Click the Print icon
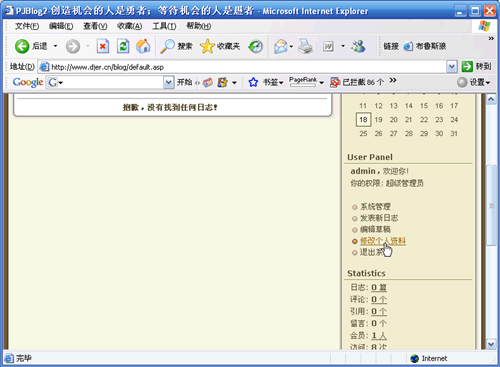Viewport: 500px width, 367px height. tap(305, 46)
